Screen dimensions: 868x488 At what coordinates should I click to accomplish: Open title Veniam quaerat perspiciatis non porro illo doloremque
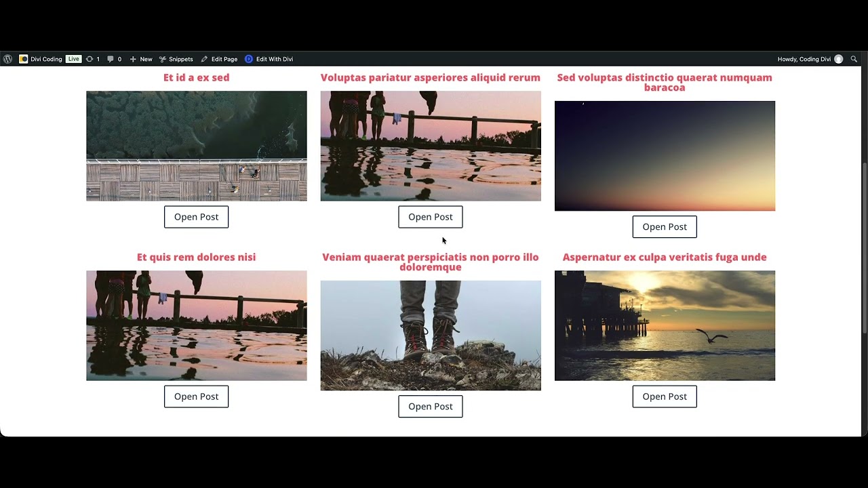click(431, 262)
